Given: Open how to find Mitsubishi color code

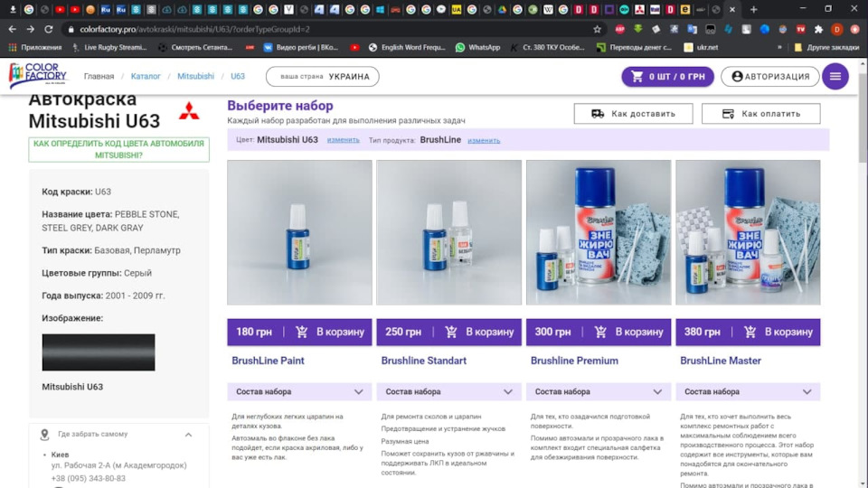Looking at the screenshot, I should click(119, 149).
